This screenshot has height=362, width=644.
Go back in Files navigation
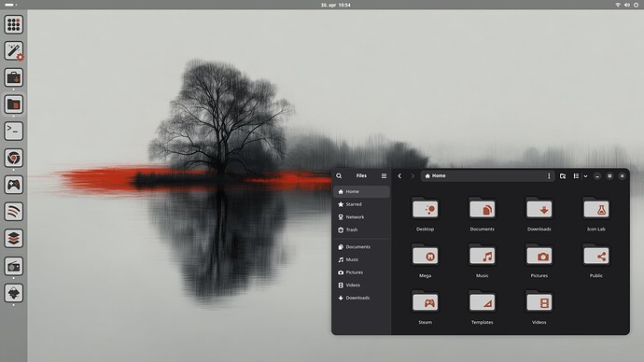(x=399, y=175)
